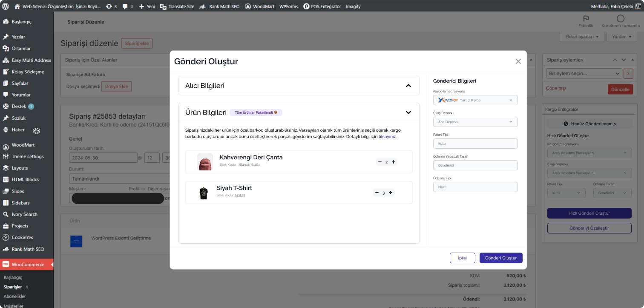The image size is (644, 308).
Task: Open the updates counter showing 3
Action: click(x=111, y=6)
